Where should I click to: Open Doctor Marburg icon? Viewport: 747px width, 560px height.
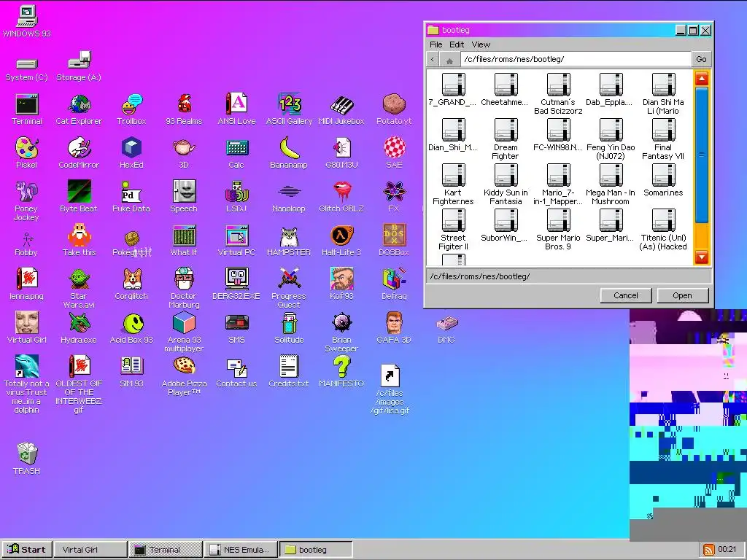coord(184,288)
